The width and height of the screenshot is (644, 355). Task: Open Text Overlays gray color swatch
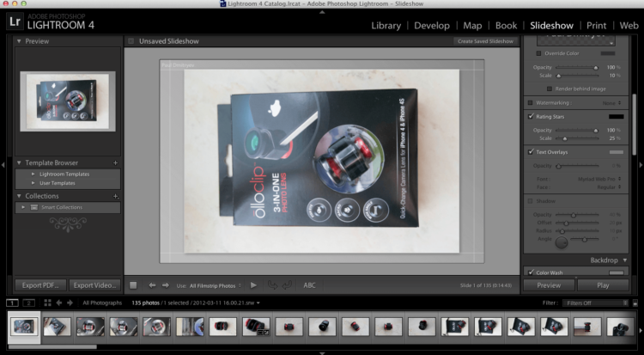[x=616, y=152]
